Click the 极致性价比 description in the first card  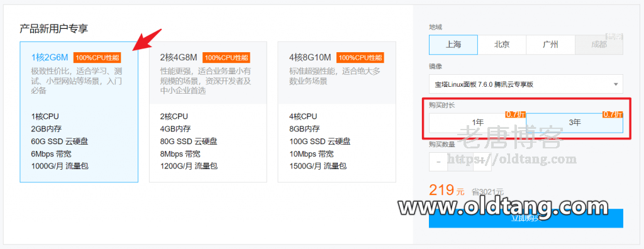click(76, 80)
